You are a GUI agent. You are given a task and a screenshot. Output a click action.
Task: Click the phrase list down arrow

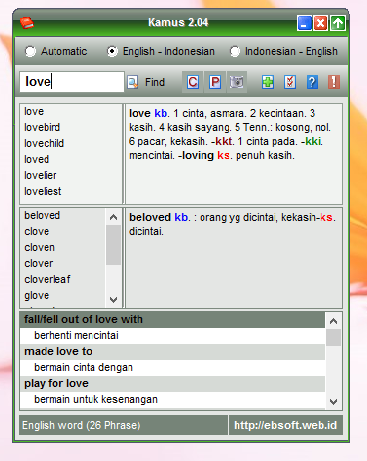(x=333, y=402)
